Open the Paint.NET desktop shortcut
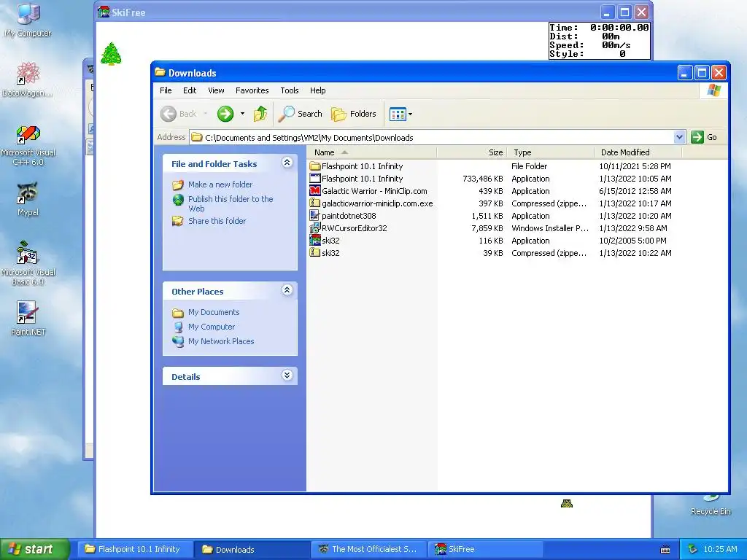 point(28,318)
